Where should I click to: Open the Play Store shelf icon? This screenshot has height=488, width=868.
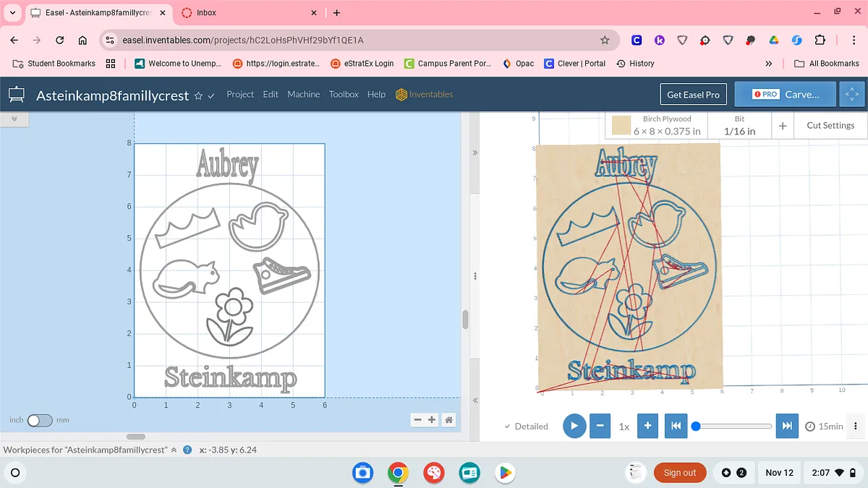pyautogui.click(x=505, y=473)
